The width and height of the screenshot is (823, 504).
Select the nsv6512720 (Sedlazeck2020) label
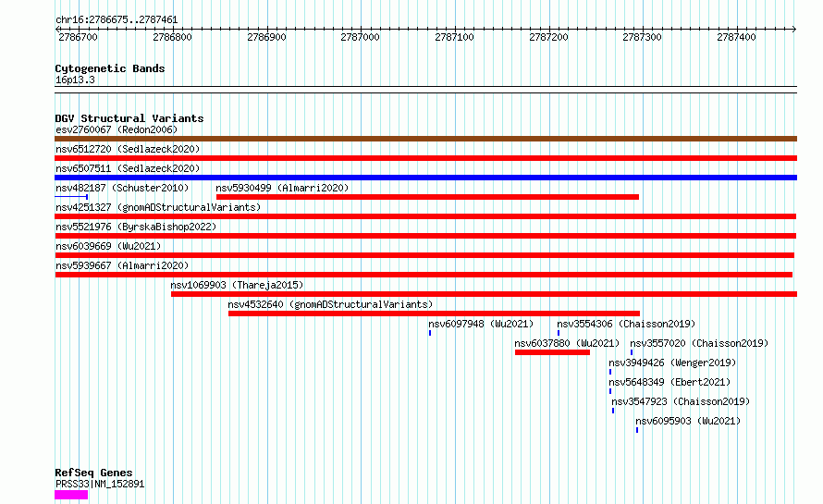128,149
